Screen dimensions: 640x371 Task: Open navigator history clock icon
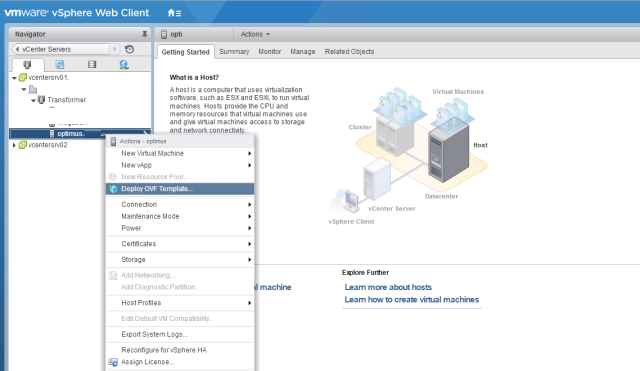click(129, 49)
